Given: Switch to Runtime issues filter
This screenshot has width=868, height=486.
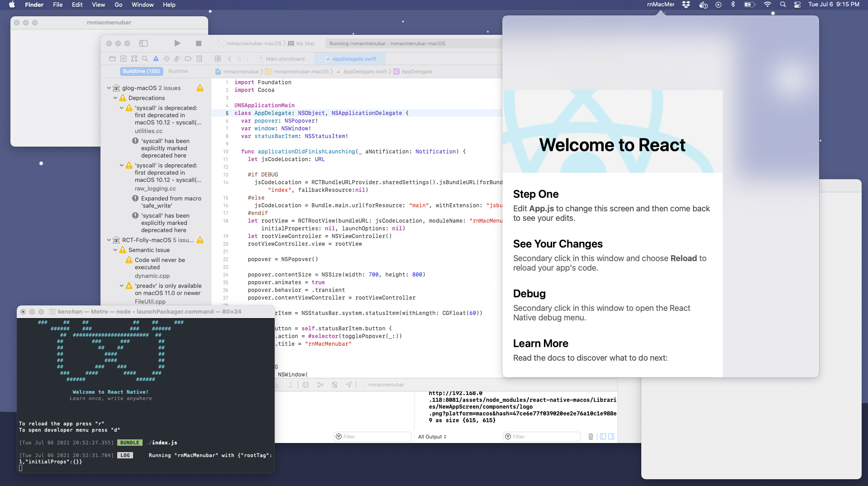Looking at the screenshot, I should click(x=178, y=71).
